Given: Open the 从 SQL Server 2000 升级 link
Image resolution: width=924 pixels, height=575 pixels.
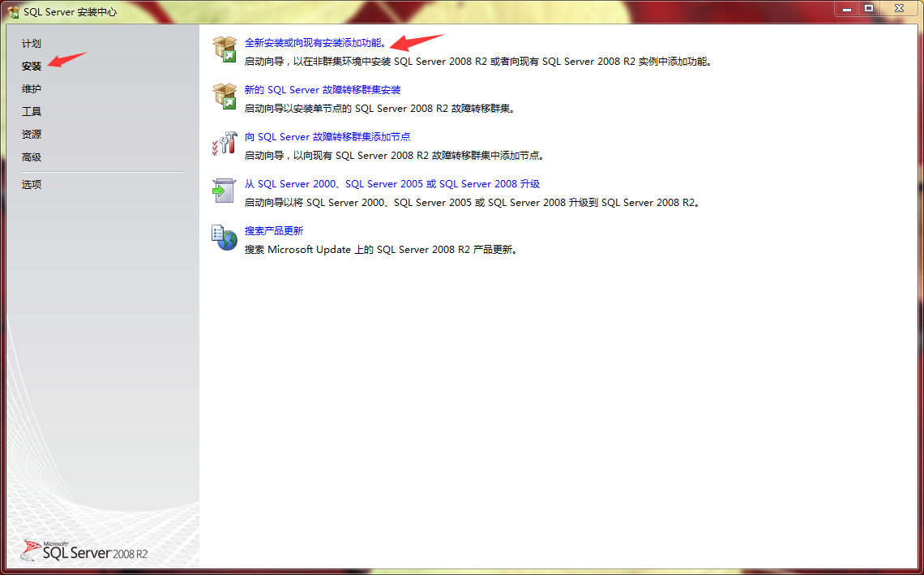Looking at the screenshot, I should [391, 184].
